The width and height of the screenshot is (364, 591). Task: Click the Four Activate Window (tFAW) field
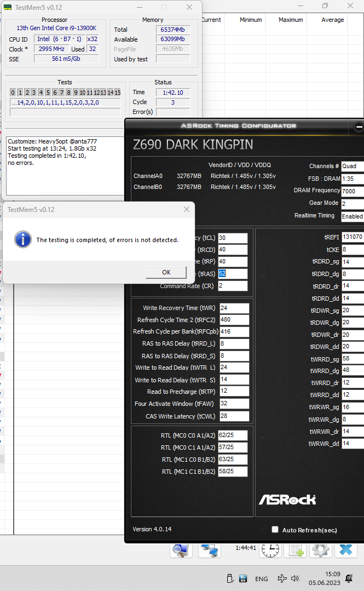pyautogui.click(x=234, y=404)
